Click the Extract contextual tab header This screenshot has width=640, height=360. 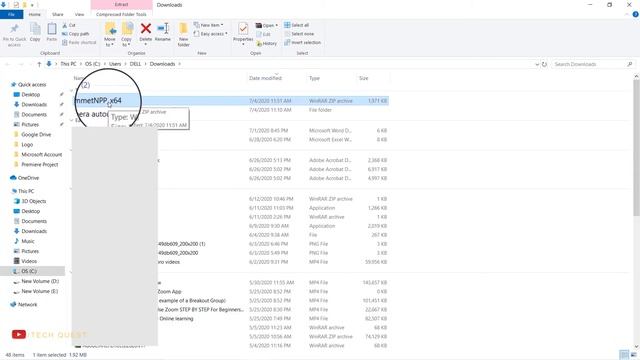[x=121, y=4]
